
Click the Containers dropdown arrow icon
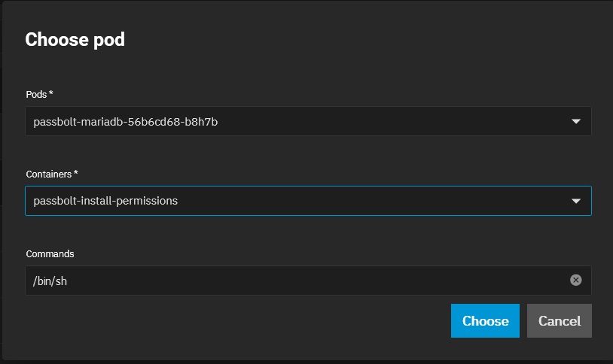[x=576, y=201]
